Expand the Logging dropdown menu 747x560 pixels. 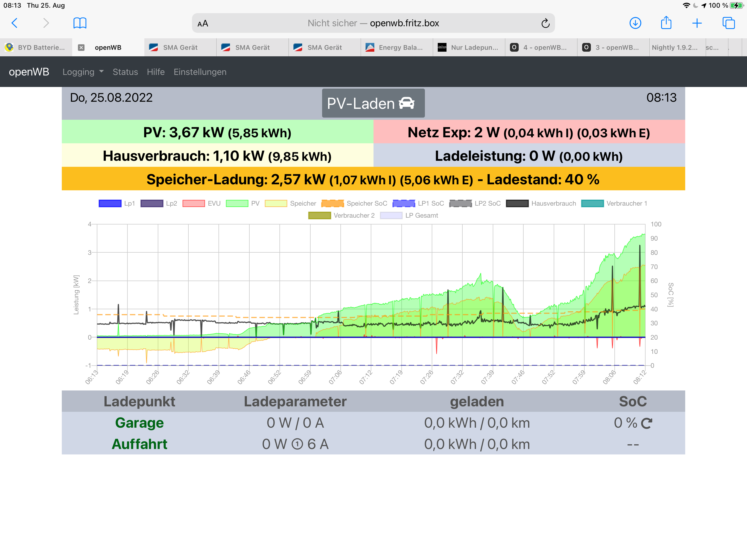83,72
